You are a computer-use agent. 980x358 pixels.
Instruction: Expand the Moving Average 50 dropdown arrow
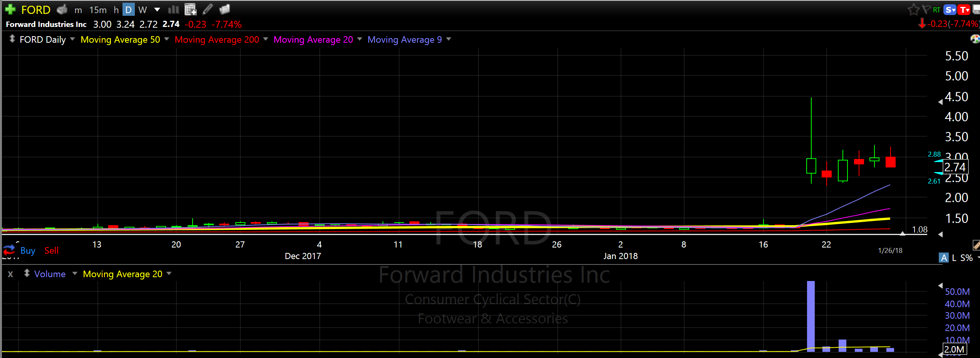pyautogui.click(x=167, y=39)
